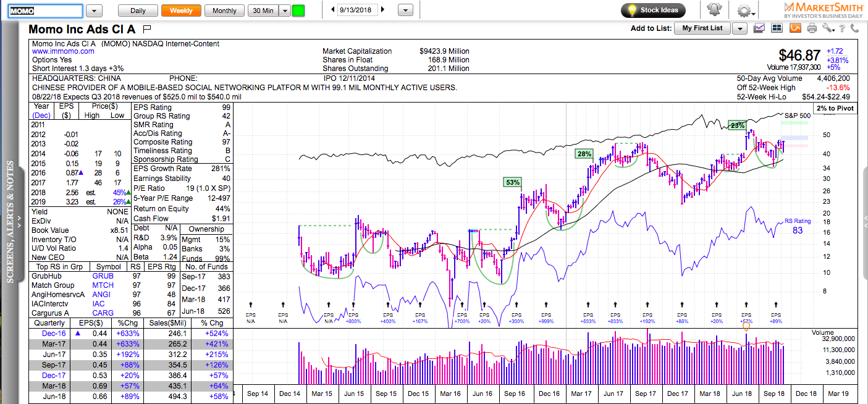The image size is (868, 404).
Task: Click the P/E Ratio row
Action: point(183,188)
